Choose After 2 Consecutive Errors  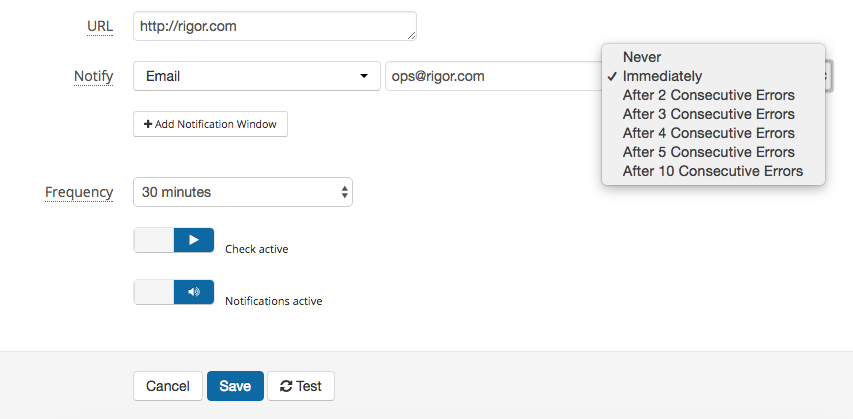(713, 95)
